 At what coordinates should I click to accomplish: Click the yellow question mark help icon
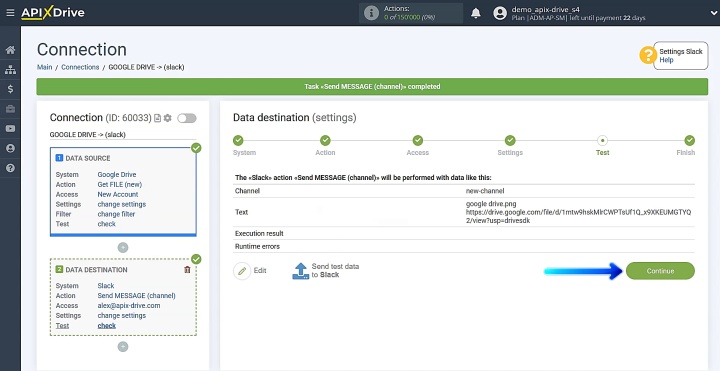pyautogui.click(x=648, y=56)
